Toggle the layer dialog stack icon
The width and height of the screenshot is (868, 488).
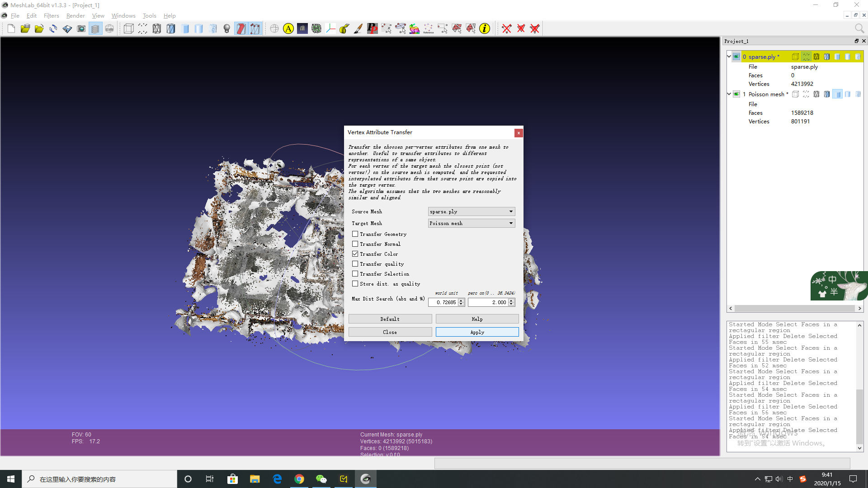[95, 29]
